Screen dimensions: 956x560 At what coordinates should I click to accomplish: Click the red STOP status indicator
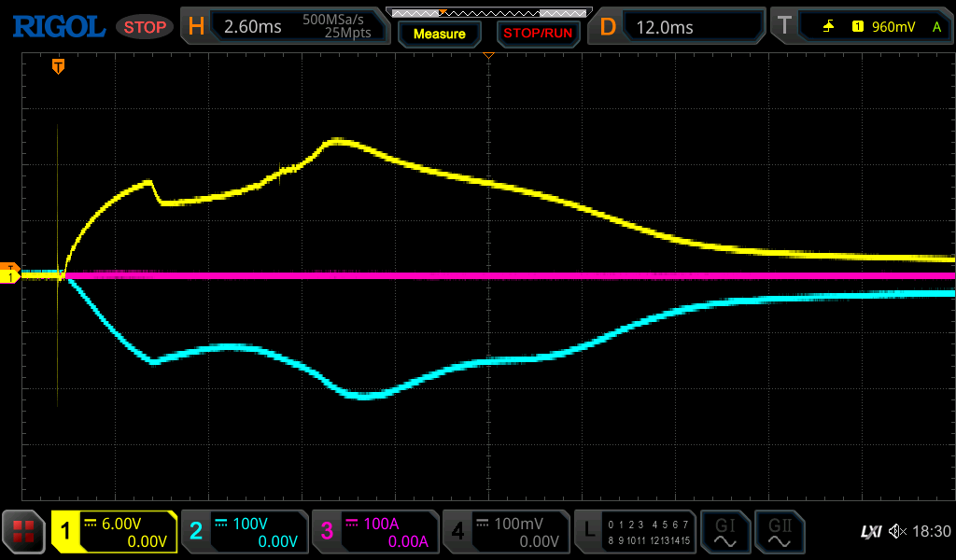point(145,27)
